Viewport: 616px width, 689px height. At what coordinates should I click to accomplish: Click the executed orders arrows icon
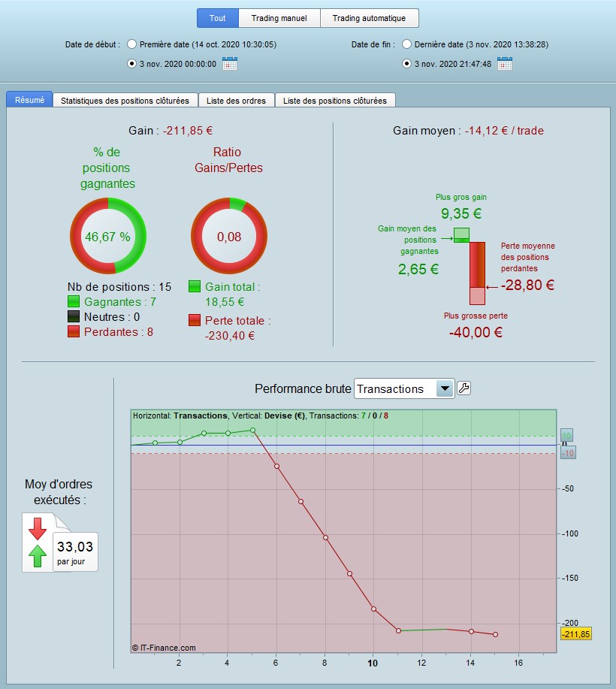(38, 542)
